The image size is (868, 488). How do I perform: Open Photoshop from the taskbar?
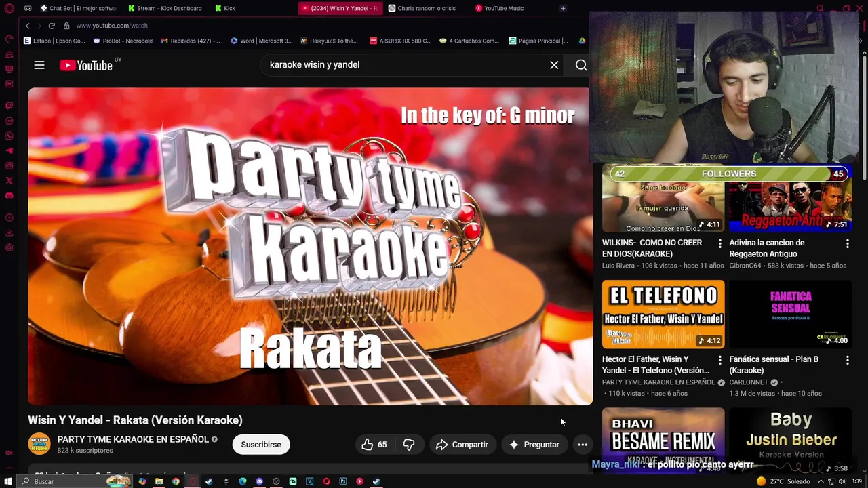[343, 481]
